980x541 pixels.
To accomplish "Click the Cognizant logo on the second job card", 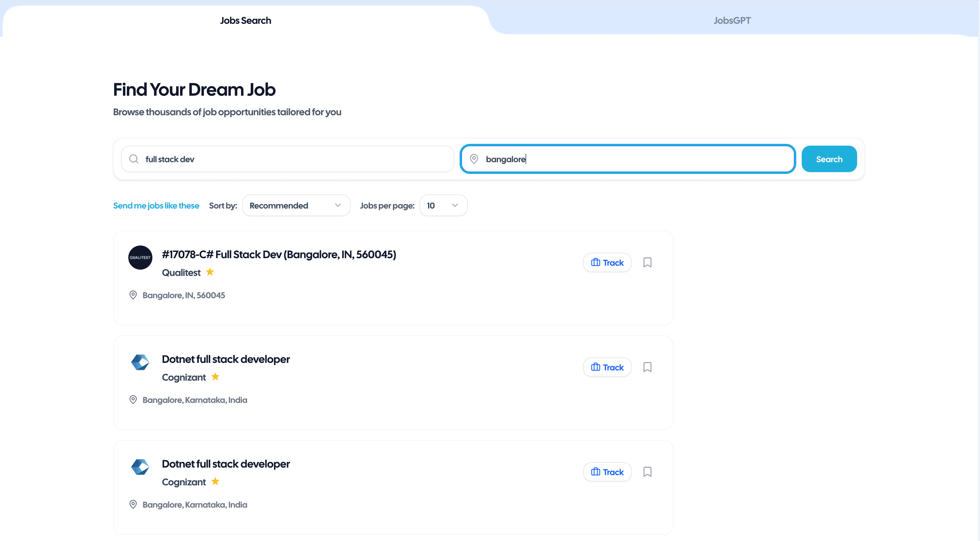I will 140,362.
